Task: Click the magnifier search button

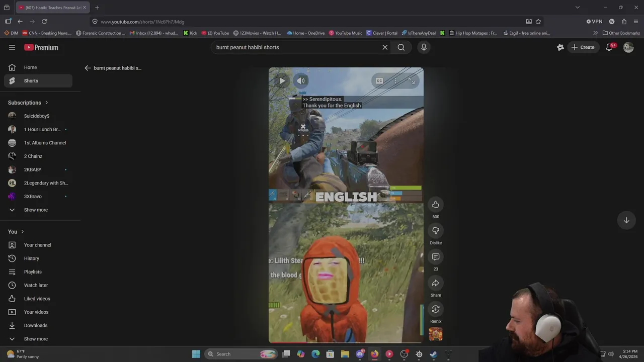Action: [401, 47]
